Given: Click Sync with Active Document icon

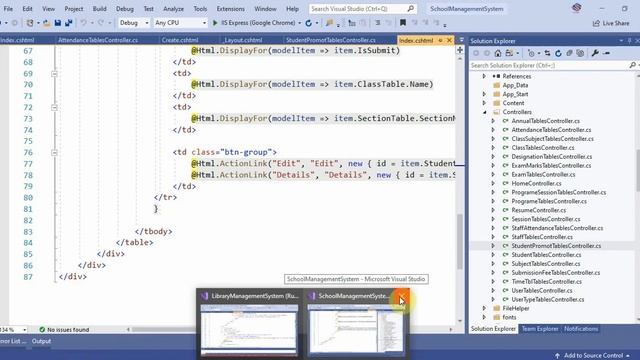Looking at the screenshot, I should point(547,53).
